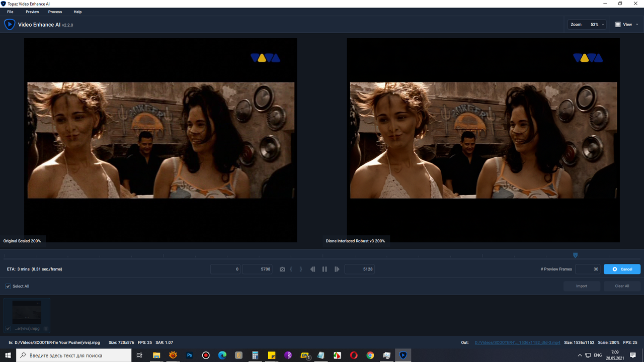Screen dimensions: 644x362
Task: Open Opera browser from the taskbar
Action: [x=354, y=355]
